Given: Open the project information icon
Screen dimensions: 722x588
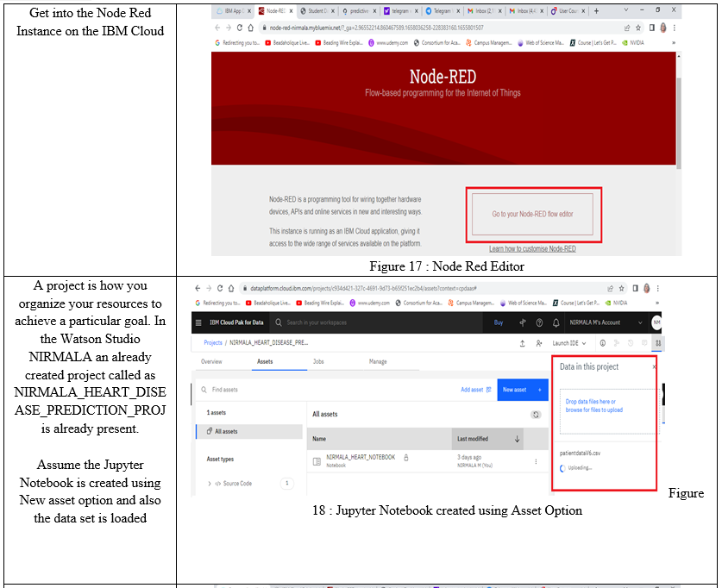Looking at the screenshot, I should 603,343.
